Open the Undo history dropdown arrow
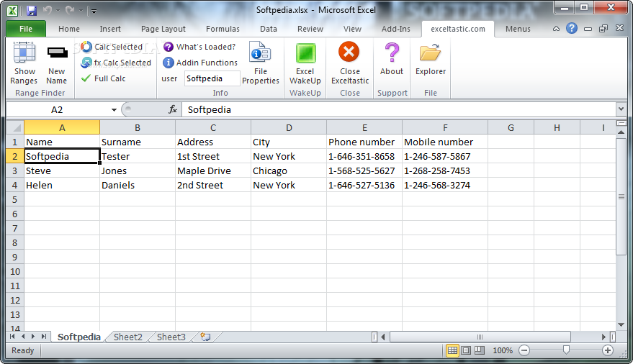This screenshot has height=364, width=633. 58,11
